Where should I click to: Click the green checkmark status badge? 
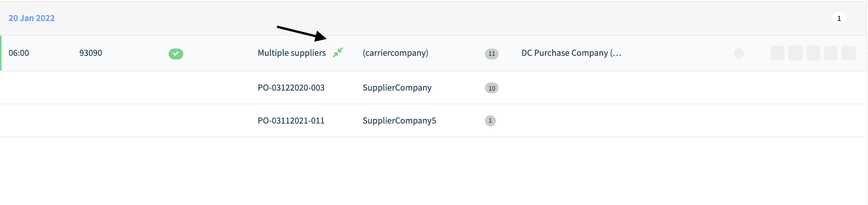point(176,54)
